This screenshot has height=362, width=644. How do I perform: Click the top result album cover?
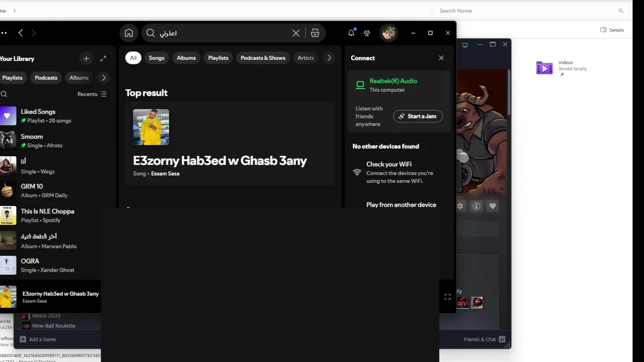tap(151, 127)
